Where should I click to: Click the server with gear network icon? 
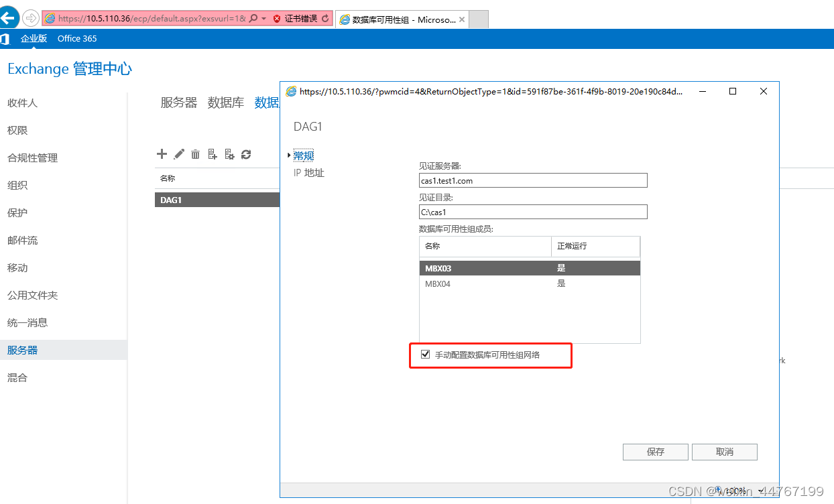click(229, 154)
